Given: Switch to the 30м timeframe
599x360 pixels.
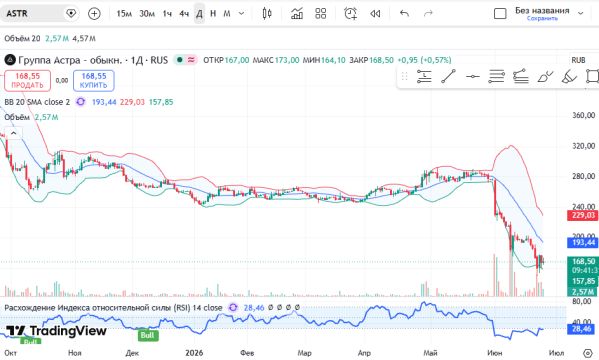Looking at the screenshot, I should pyautogui.click(x=147, y=14).
